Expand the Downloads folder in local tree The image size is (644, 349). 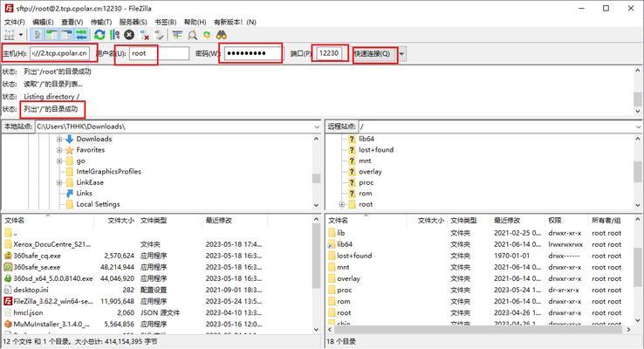tap(59, 140)
